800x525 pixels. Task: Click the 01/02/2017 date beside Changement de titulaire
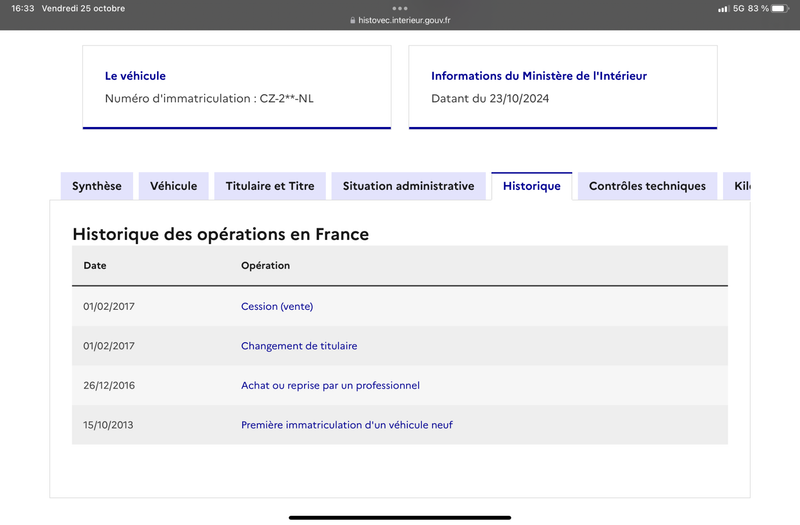coord(109,346)
